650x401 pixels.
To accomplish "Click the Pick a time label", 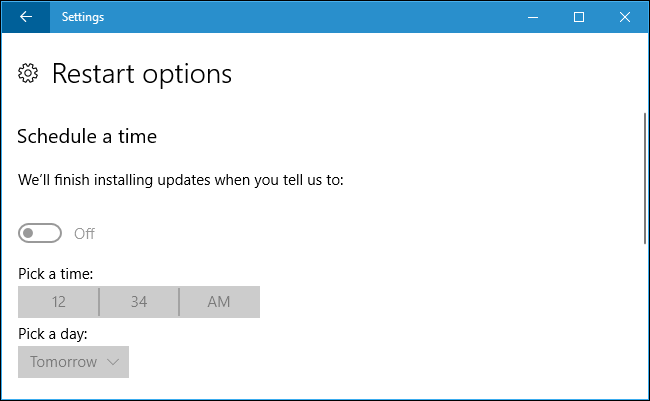I will coord(56,272).
